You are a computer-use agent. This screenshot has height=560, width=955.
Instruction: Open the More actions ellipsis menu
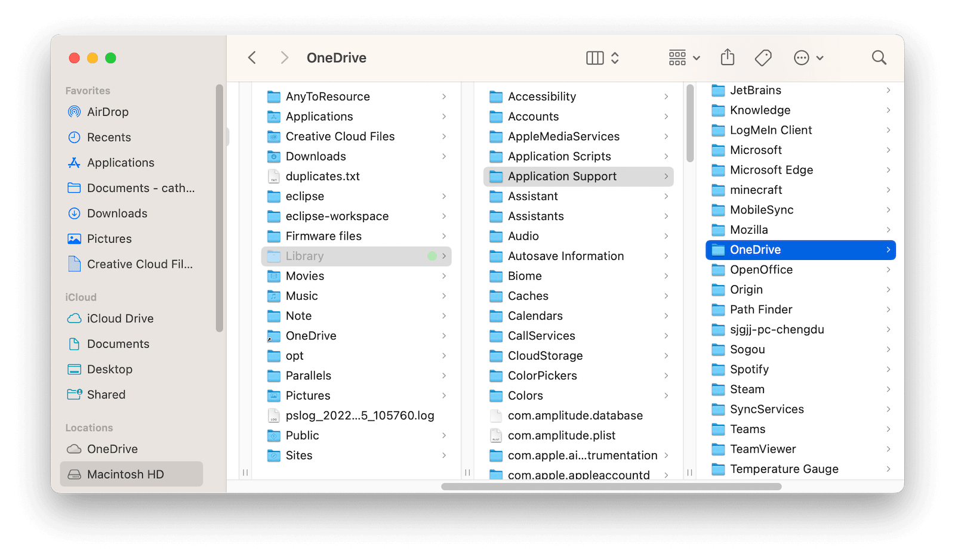point(808,58)
